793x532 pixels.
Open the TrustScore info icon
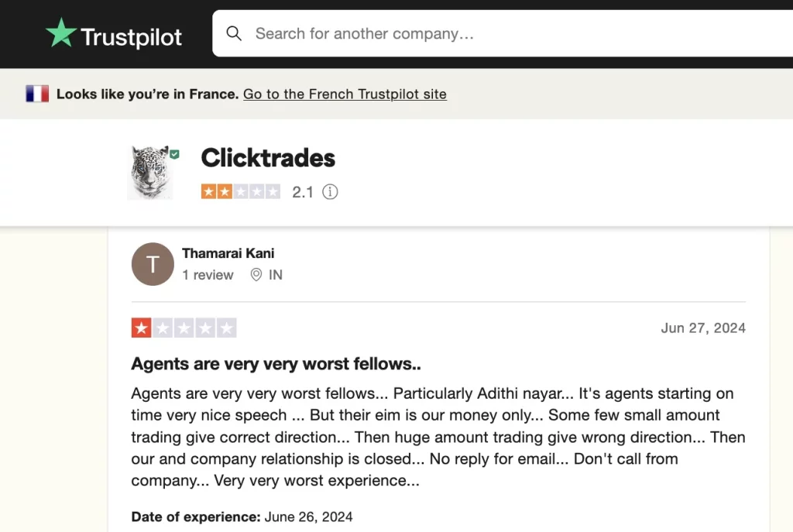(x=330, y=192)
